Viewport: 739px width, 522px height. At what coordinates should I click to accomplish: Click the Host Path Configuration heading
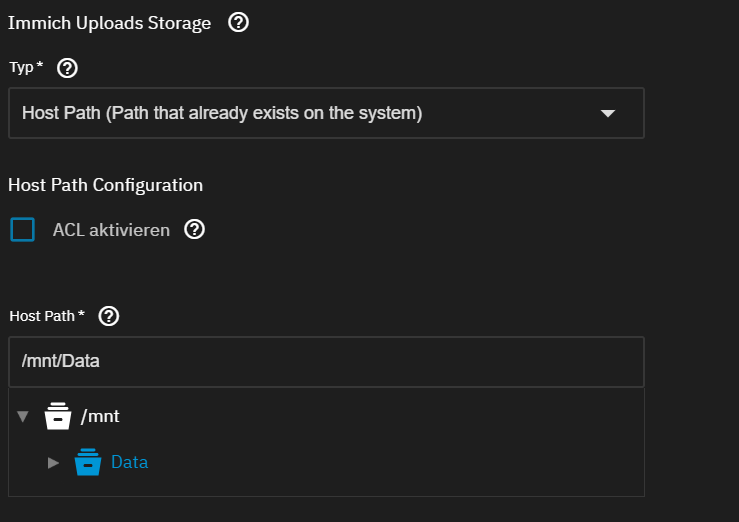(x=105, y=185)
